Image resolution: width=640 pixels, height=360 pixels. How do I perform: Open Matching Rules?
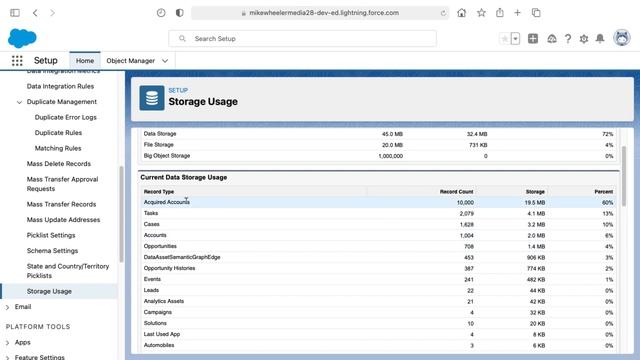[58, 148]
